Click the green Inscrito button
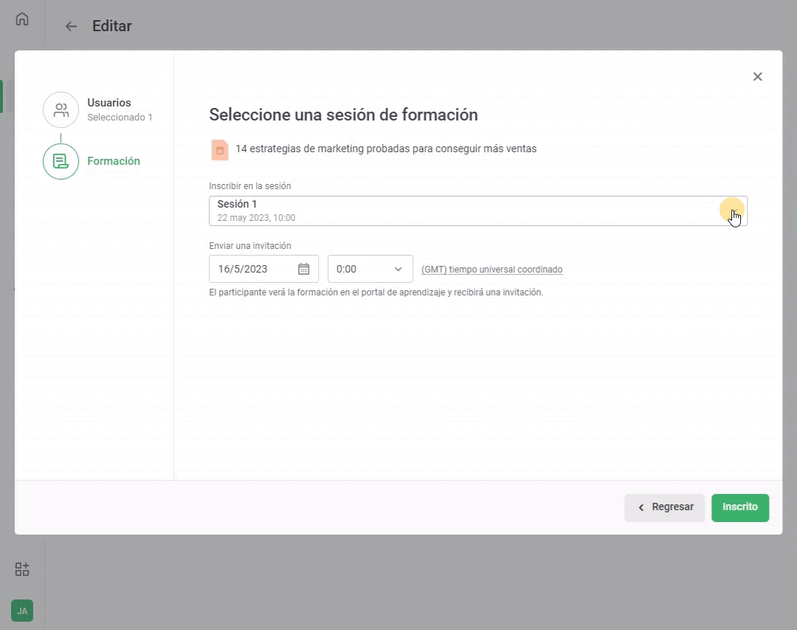The height and width of the screenshot is (630, 797). pos(740,507)
